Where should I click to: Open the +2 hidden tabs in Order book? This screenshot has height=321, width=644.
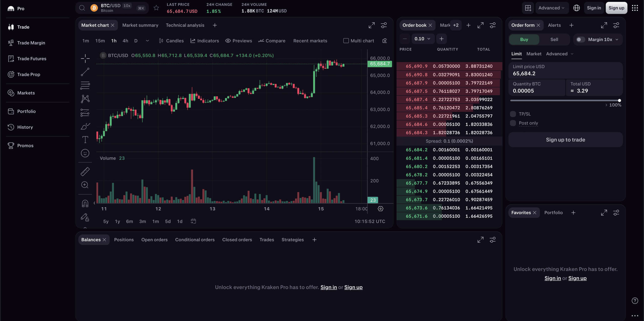coord(456,25)
